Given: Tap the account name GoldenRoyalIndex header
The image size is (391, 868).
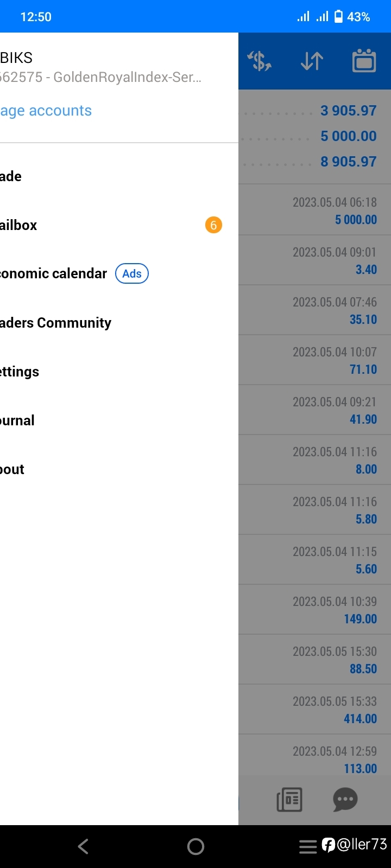Looking at the screenshot, I should 100,77.
